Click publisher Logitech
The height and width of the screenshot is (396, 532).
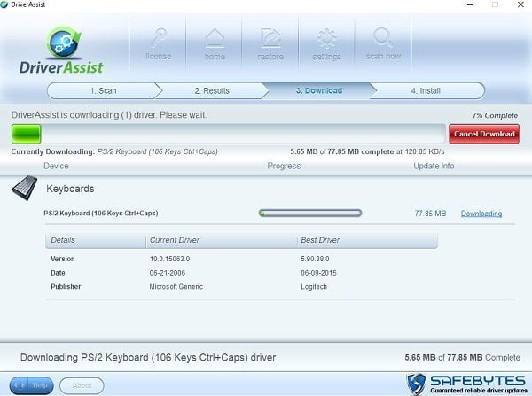[x=314, y=287]
